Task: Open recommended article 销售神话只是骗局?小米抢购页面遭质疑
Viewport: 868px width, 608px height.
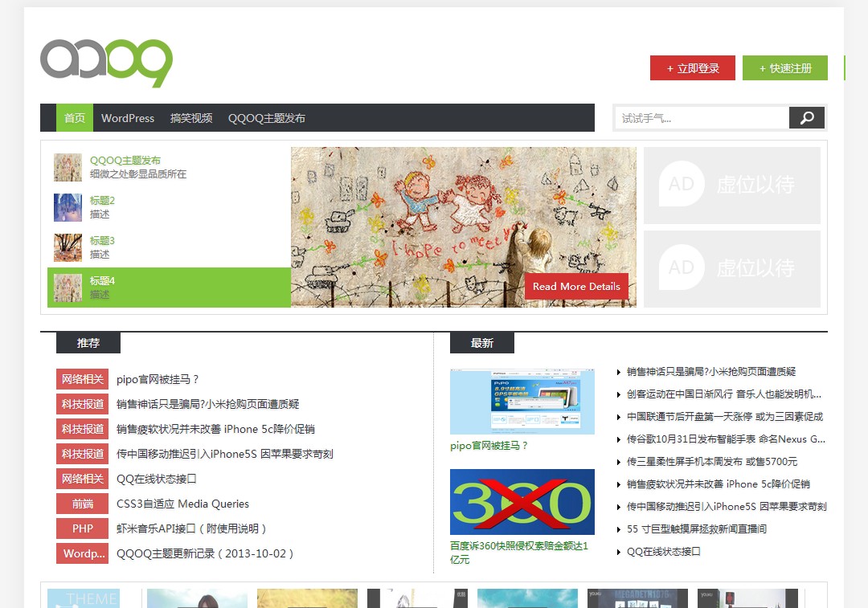Action: pyautogui.click(x=207, y=405)
